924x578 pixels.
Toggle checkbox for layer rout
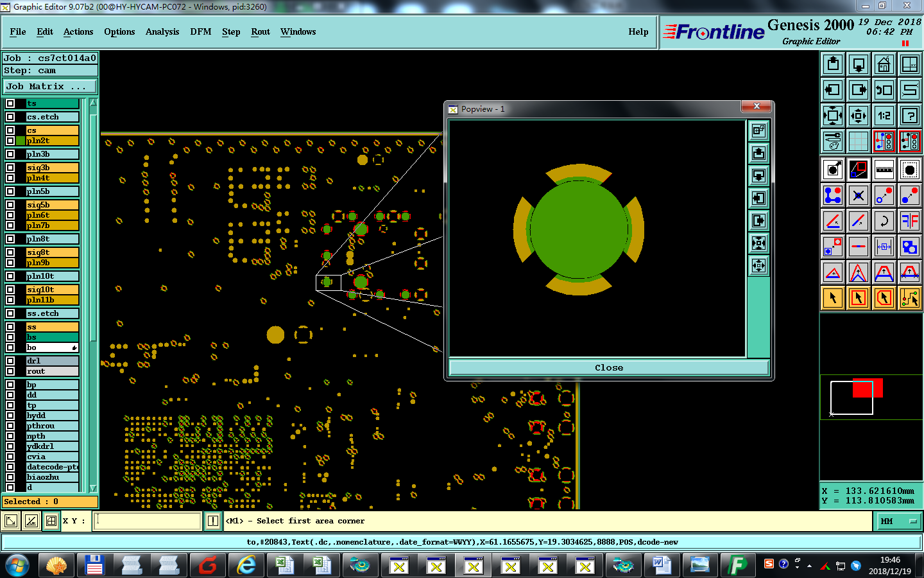[10, 371]
